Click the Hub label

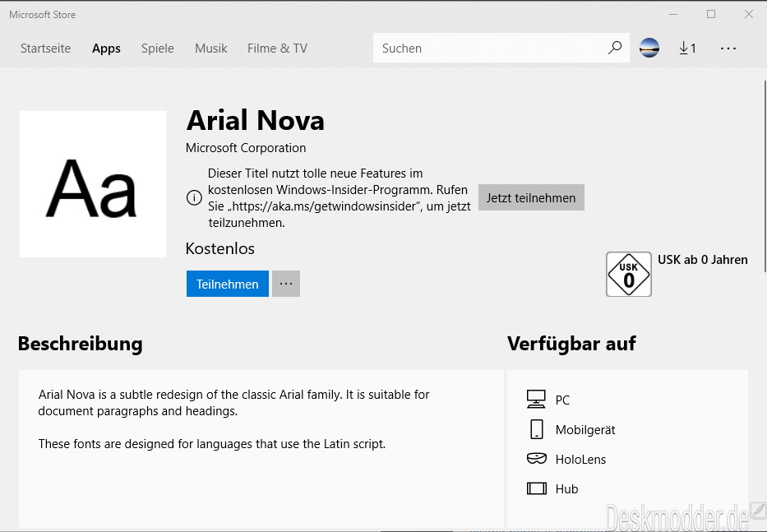(567, 489)
